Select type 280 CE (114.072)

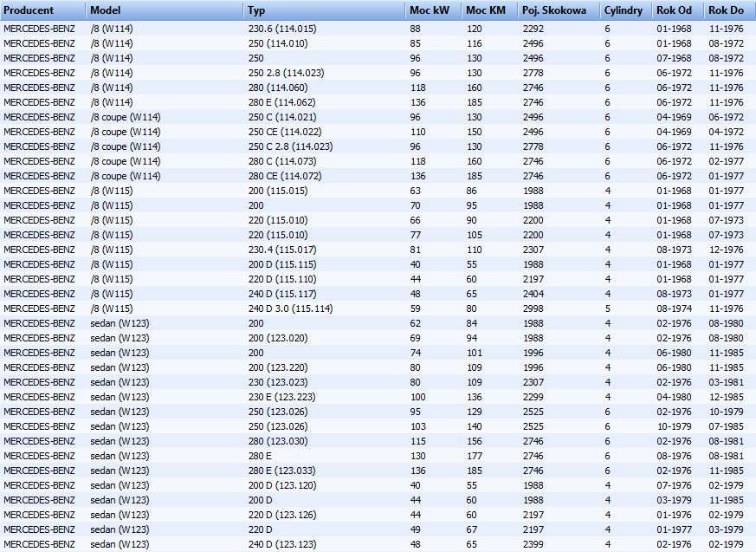click(x=285, y=176)
